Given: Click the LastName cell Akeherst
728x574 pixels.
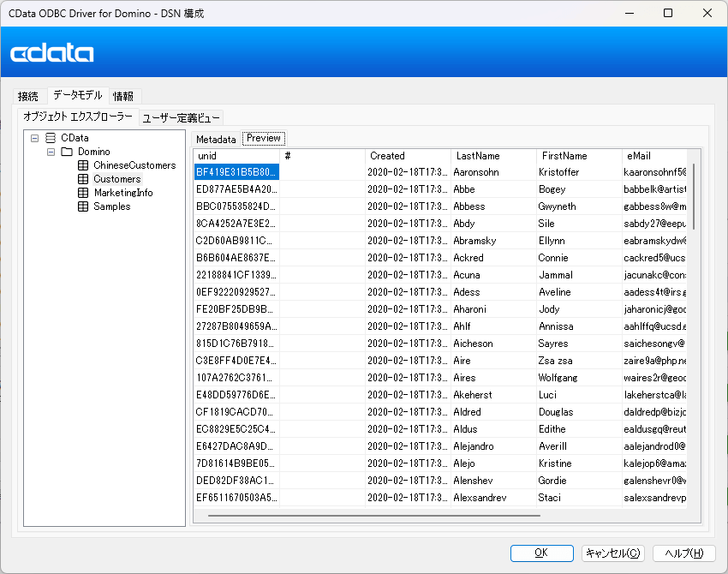Looking at the screenshot, I should (x=493, y=395).
